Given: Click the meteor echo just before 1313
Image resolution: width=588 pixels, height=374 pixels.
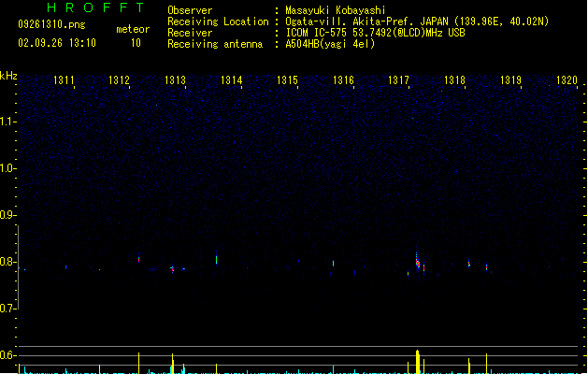Looking at the screenshot, I should (173, 268).
